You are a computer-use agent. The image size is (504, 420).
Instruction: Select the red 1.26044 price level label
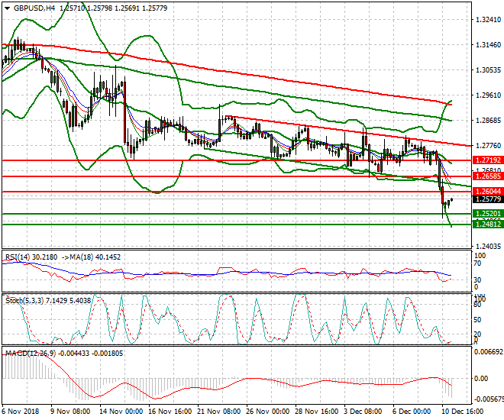click(488, 192)
